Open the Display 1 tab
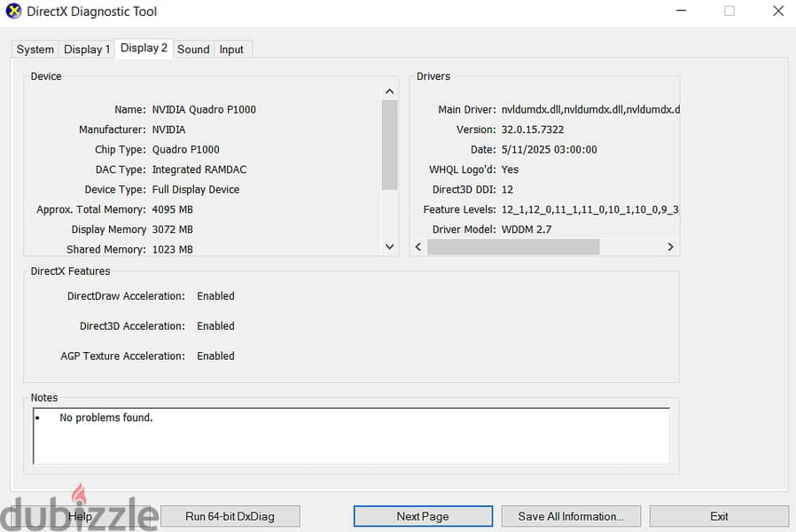The image size is (796, 532). pos(87,50)
